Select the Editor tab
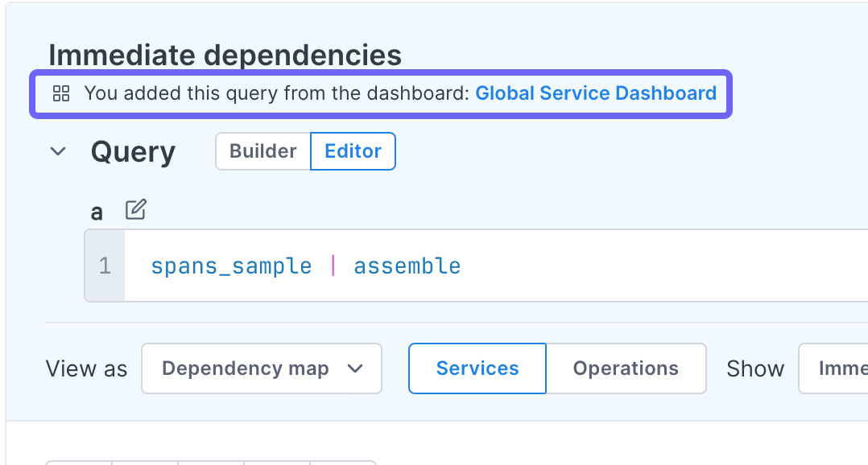This screenshot has height=465, width=868. pos(353,150)
